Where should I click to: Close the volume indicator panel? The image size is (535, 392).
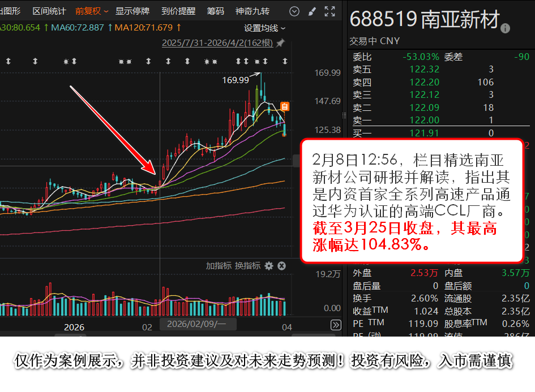(281, 266)
